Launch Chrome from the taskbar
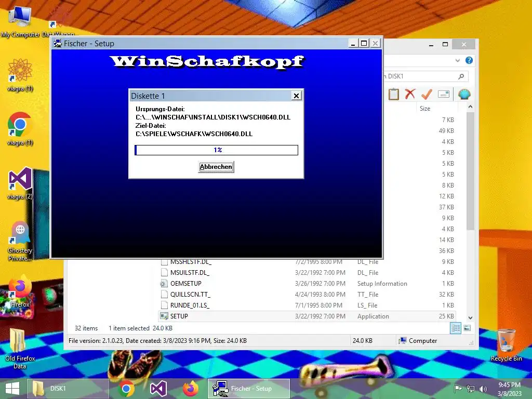This screenshot has height=399, width=532. [126, 389]
